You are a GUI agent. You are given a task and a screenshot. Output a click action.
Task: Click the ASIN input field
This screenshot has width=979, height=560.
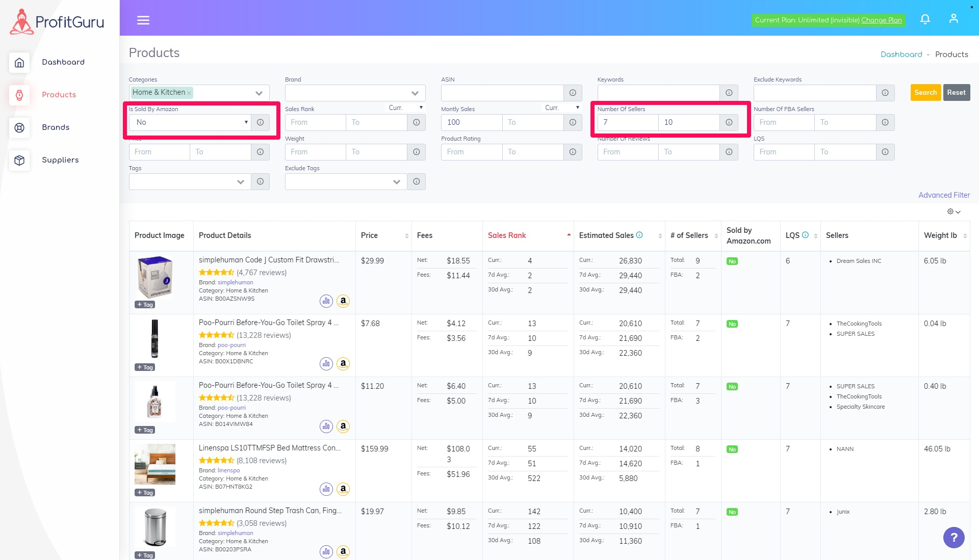[x=502, y=93]
